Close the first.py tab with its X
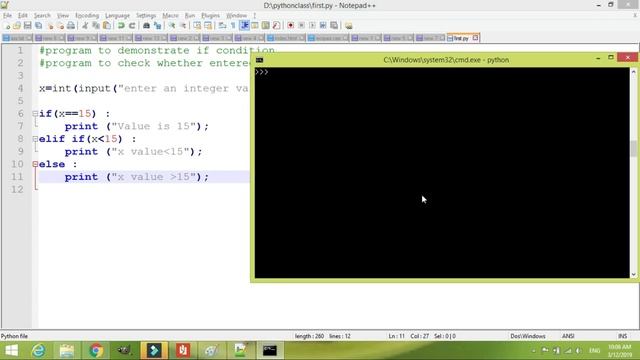Image resolution: width=640 pixels, height=360 pixels. (x=476, y=38)
